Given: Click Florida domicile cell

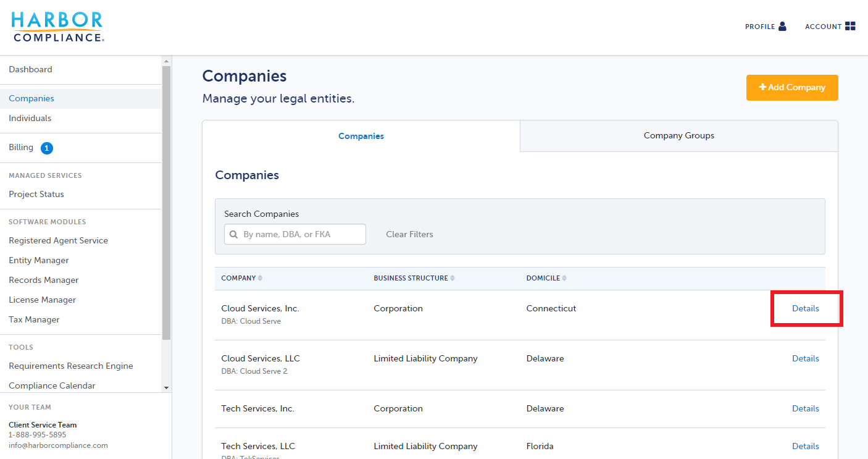Looking at the screenshot, I should pyautogui.click(x=540, y=447).
